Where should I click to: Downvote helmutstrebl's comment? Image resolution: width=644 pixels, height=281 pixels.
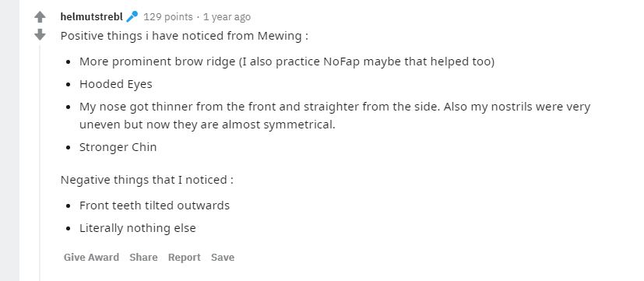click(40, 34)
